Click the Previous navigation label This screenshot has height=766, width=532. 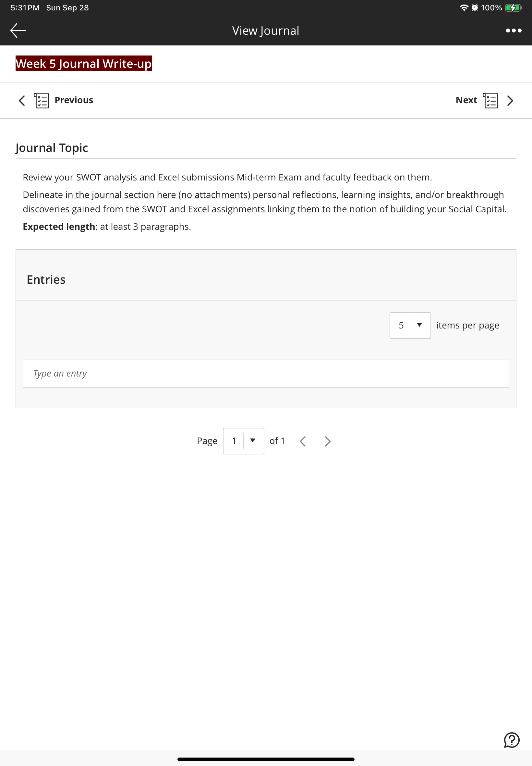point(74,100)
